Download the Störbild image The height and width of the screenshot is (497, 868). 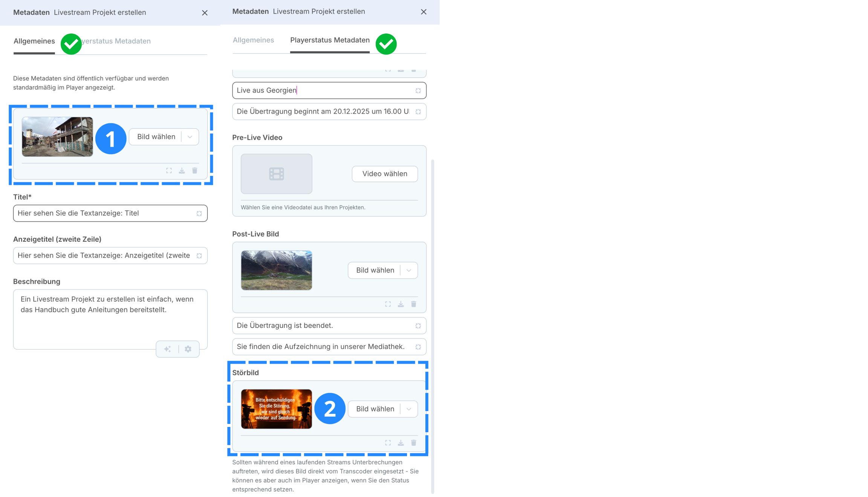401,443
